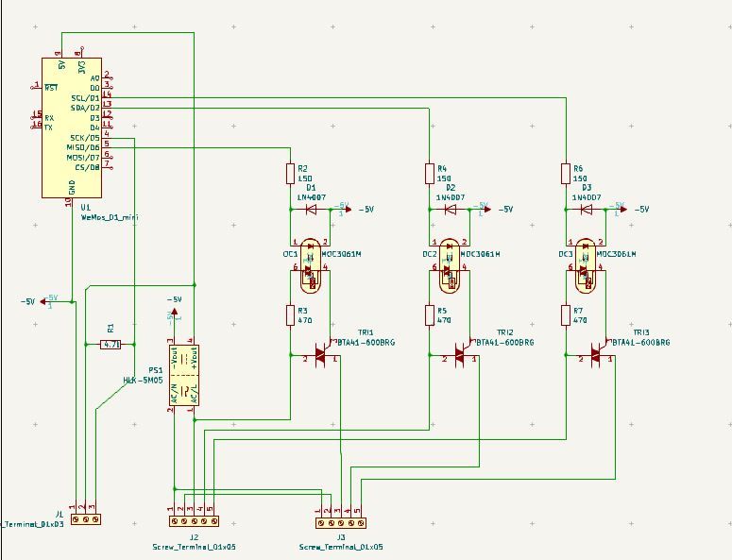The height and width of the screenshot is (560, 732).
Task: Click the WeMos_D1_mini value label
Action: [110, 217]
